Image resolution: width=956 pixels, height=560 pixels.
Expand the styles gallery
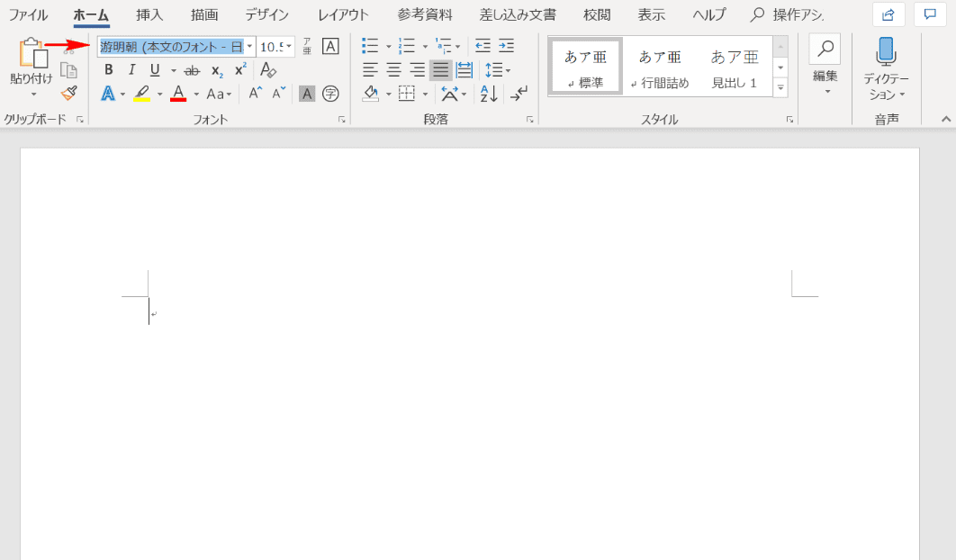click(780, 88)
